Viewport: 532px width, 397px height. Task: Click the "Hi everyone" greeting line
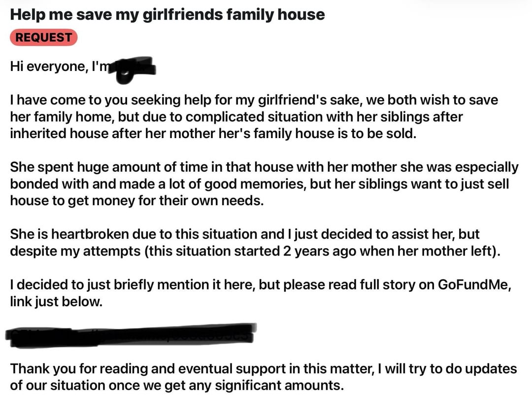click(x=83, y=67)
